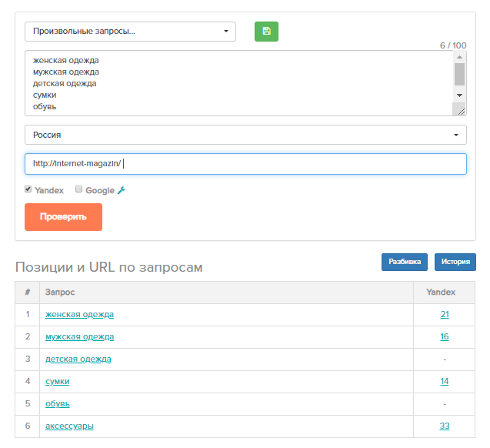490x448 pixels.
Task: Click the Проверить button
Action: tap(63, 217)
